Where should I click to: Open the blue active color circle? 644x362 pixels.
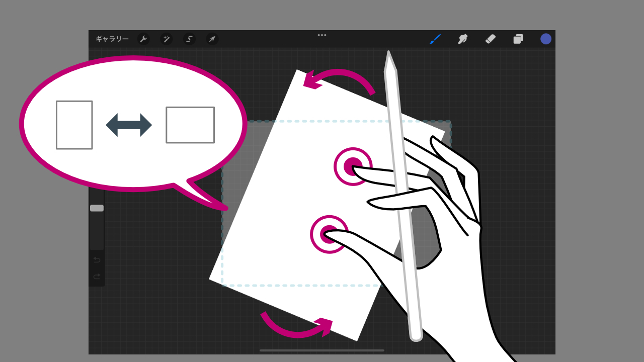[x=546, y=39]
